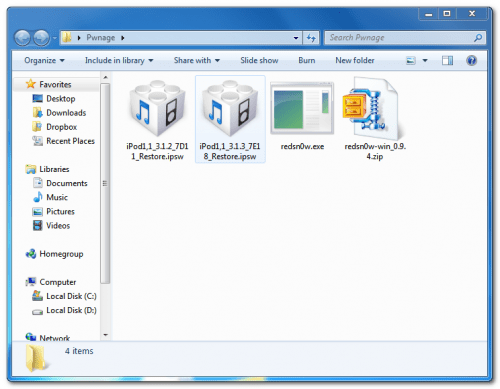Select Libraries in the navigation pane

(x=54, y=169)
